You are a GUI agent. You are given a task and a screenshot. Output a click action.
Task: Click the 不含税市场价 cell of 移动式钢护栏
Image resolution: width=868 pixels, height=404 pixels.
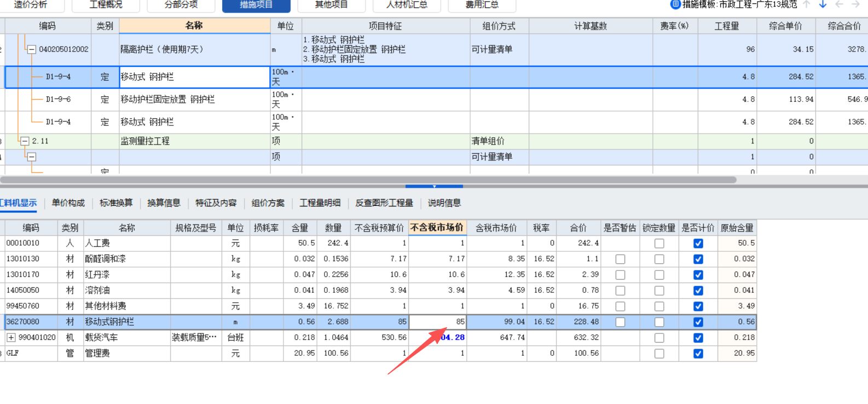point(438,322)
